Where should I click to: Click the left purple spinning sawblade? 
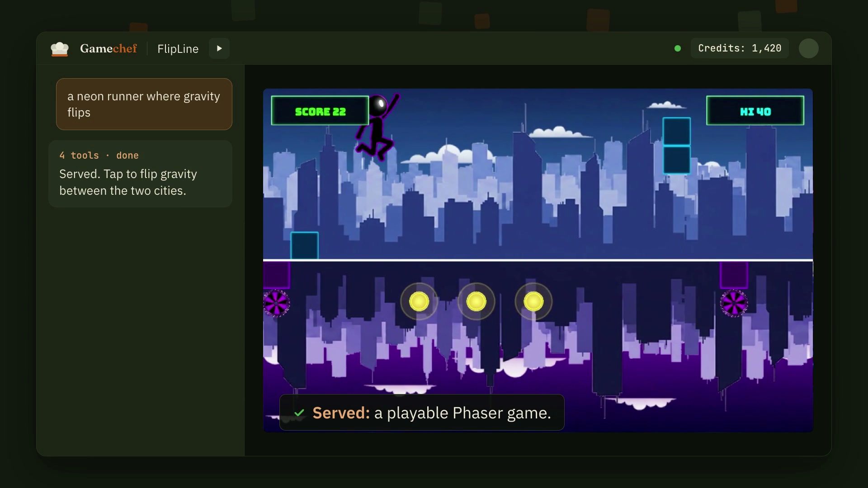[x=276, y=303]
